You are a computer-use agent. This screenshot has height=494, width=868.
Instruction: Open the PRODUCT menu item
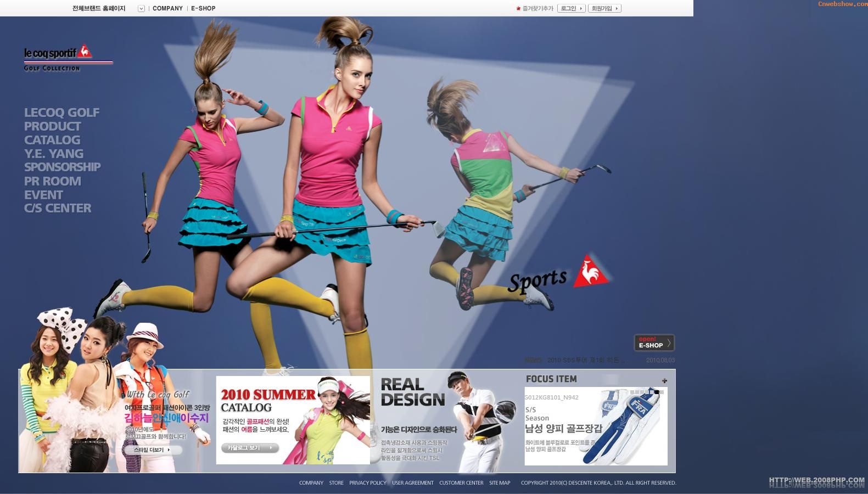[52, 126]
